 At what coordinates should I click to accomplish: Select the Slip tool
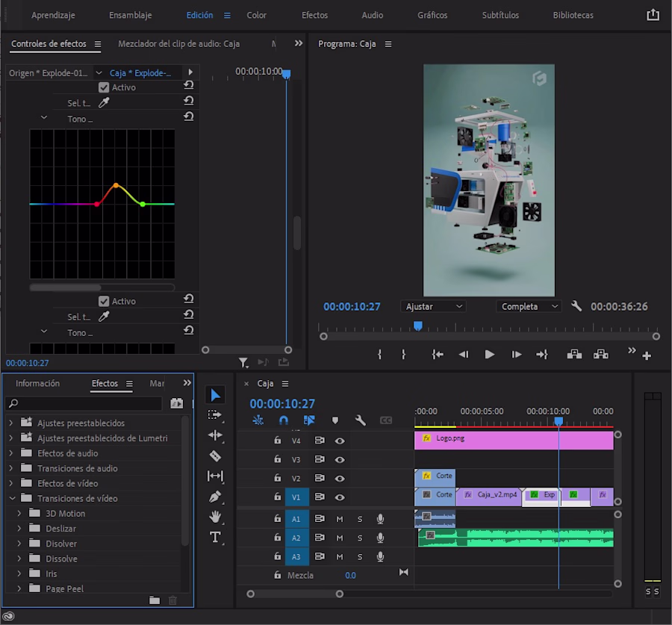coord(215,476)
